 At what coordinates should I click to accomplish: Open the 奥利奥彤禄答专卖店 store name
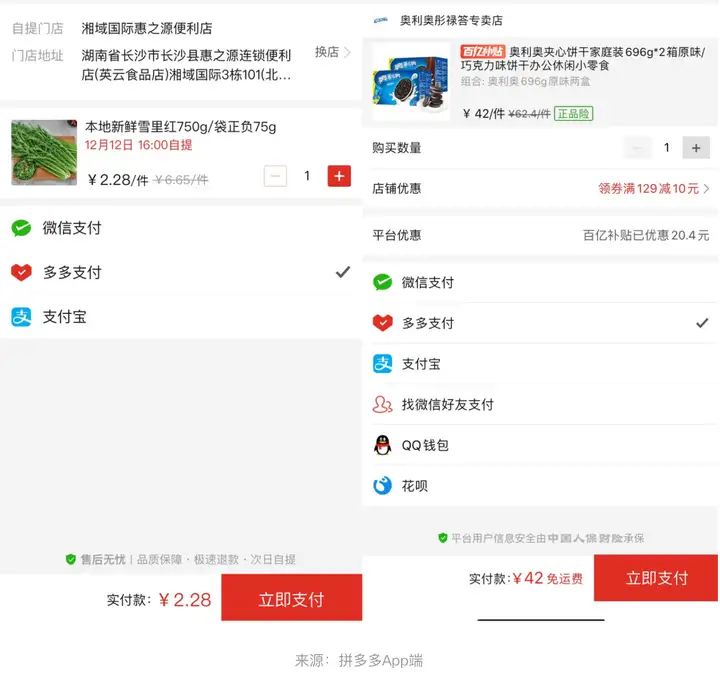pyautogui.click(x=451, y=20)
